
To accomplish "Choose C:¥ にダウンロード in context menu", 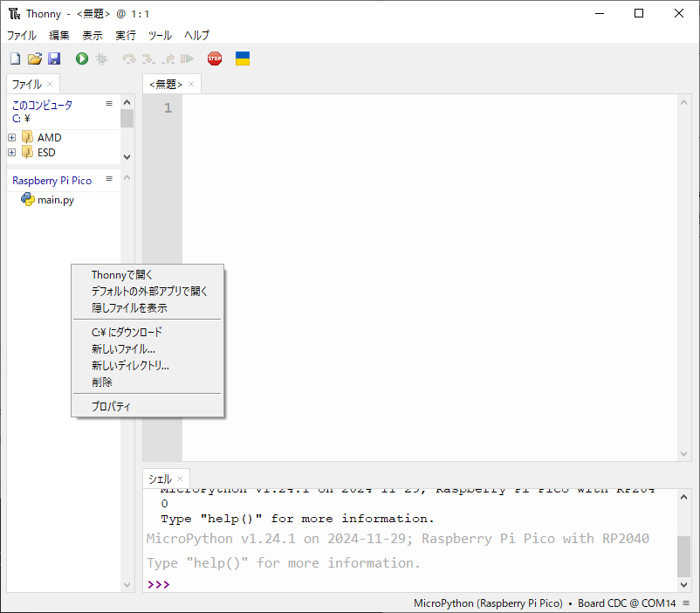I will (148, 332).
